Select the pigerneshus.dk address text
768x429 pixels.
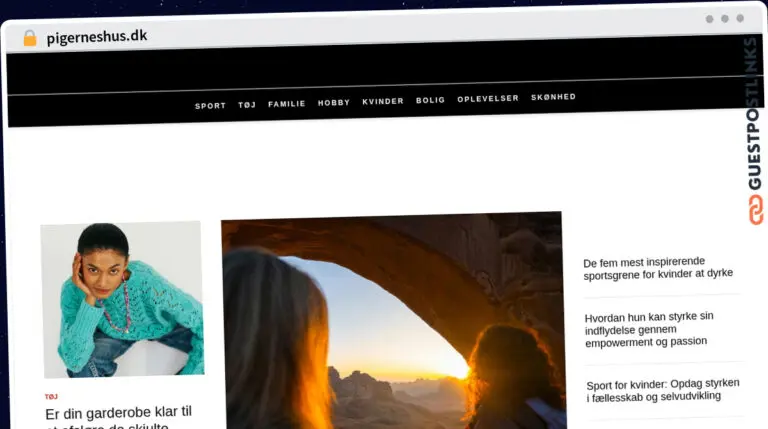[x=96, y=37]
